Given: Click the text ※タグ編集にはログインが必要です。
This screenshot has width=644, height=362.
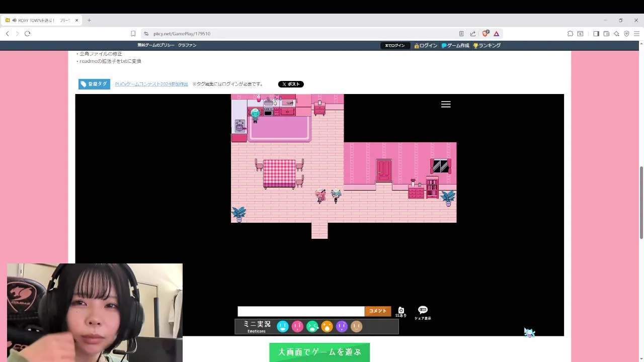Looking at the screenshot, I should 227,84.
